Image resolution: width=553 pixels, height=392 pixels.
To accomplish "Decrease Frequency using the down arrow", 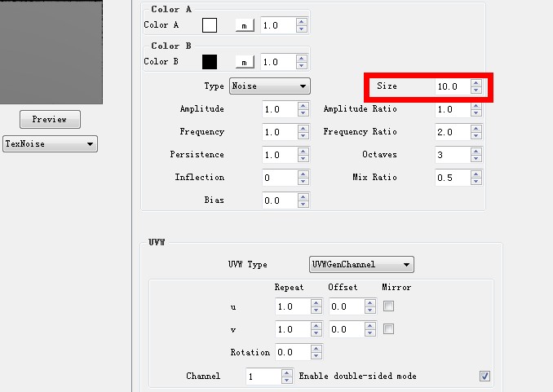I will click(x=303, y=136).
